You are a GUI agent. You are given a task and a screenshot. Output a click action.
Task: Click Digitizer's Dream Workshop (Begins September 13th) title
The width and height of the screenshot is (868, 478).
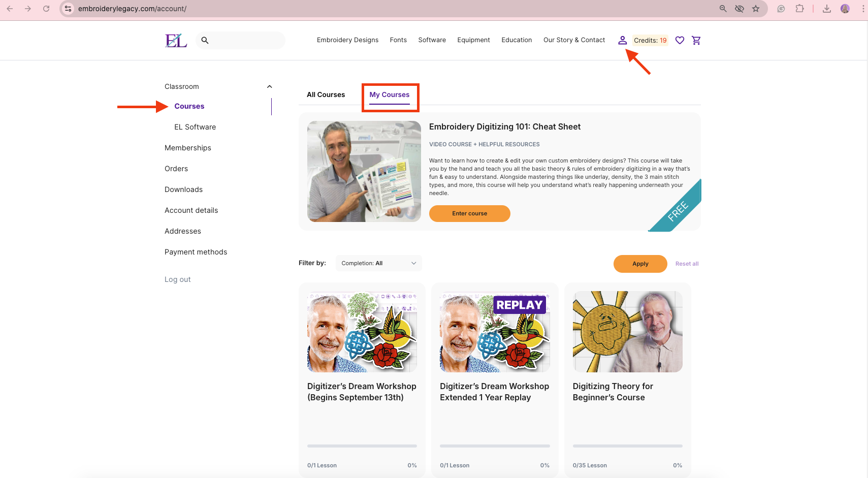[x=362, y=392]
